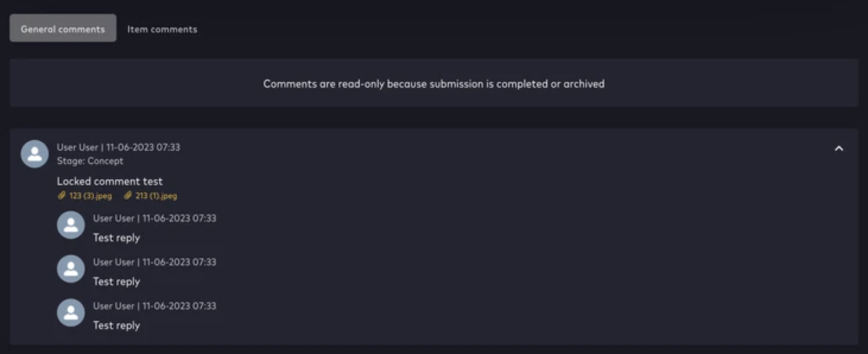Select the avatar next to Stage: Concept comment
Viewport: 868px width, 354px height.
pyautogui.click(x=34, y=154)
